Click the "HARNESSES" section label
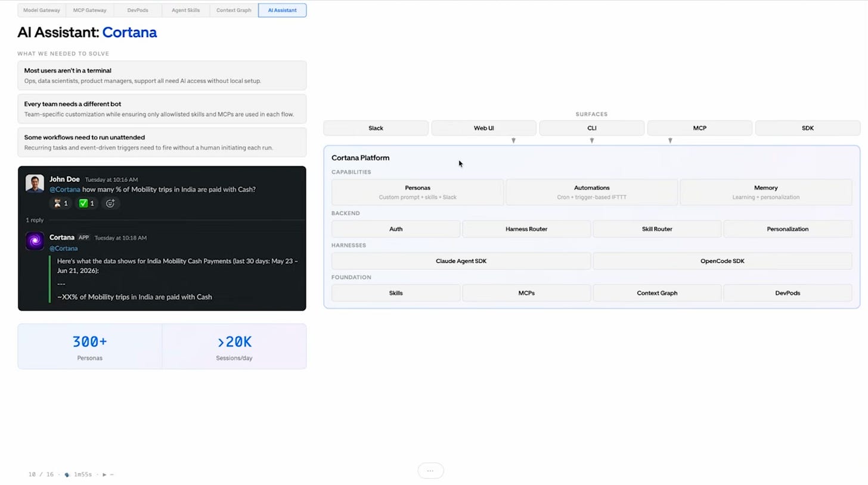Image resolution: width=868 pixels, height=485 pixels. 349,245
